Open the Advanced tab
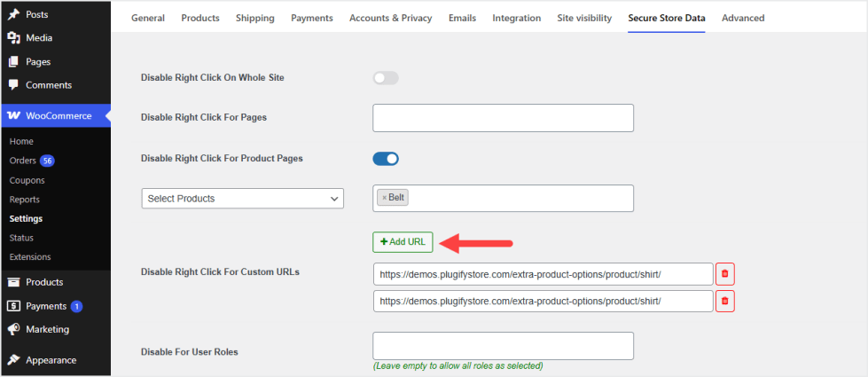This screenshot has width=868, height=377. point(743,19)
